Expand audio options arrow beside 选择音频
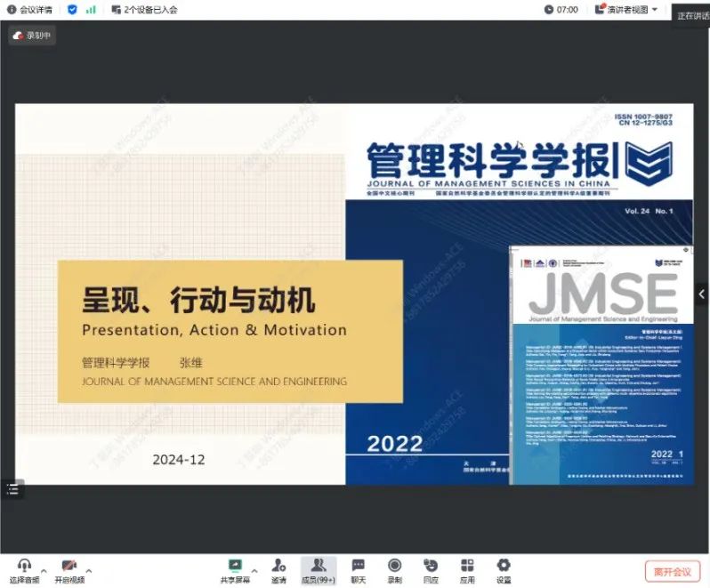 coord(42,571)
